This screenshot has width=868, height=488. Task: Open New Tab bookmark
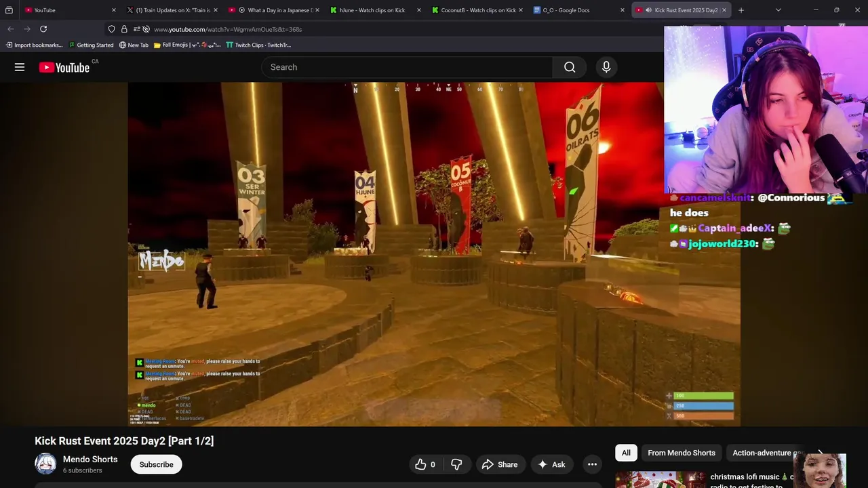134,45
